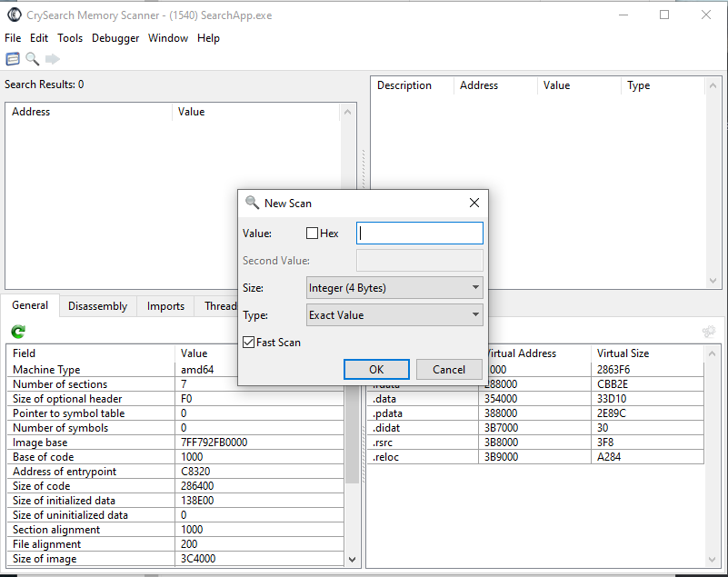The image size is (728, 577).
Task: Open the Window menu
Action: [x=168, y=38]
